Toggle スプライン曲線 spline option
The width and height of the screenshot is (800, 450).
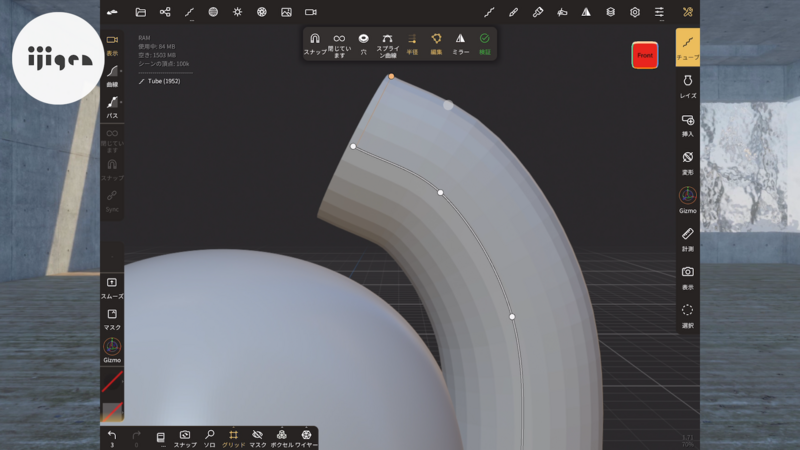point(388,45)
